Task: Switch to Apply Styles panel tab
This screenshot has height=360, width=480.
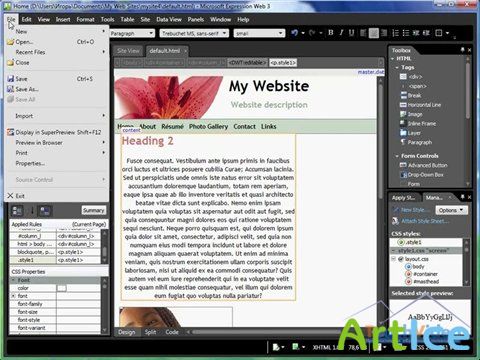Action: (x=404, y=198)
